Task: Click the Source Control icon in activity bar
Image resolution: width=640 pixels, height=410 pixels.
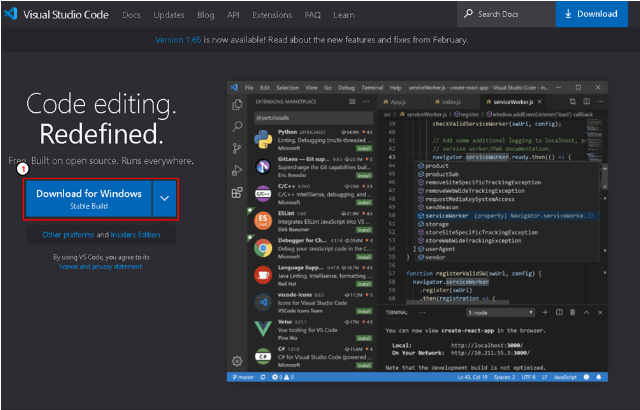Action: click(x=237, y=148)
